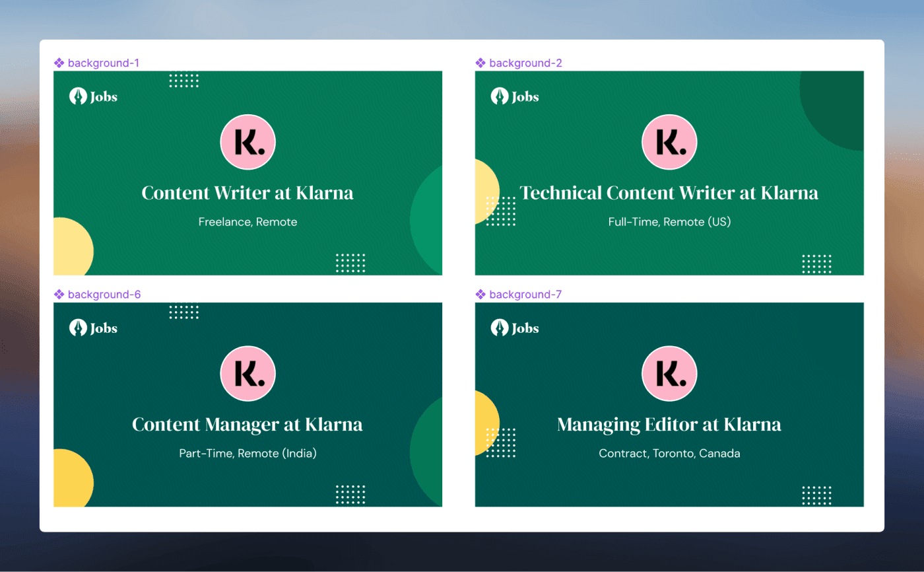The height and width of the screenshot is (572, 924).
Task: Select the 'Part-Time, Remote (India)' subtitle
Action: [x=247, y=454]
